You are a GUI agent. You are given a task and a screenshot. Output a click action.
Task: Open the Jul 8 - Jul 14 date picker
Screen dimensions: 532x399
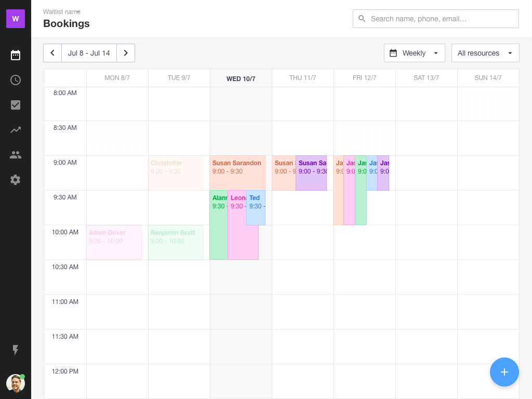coord(89,53)
